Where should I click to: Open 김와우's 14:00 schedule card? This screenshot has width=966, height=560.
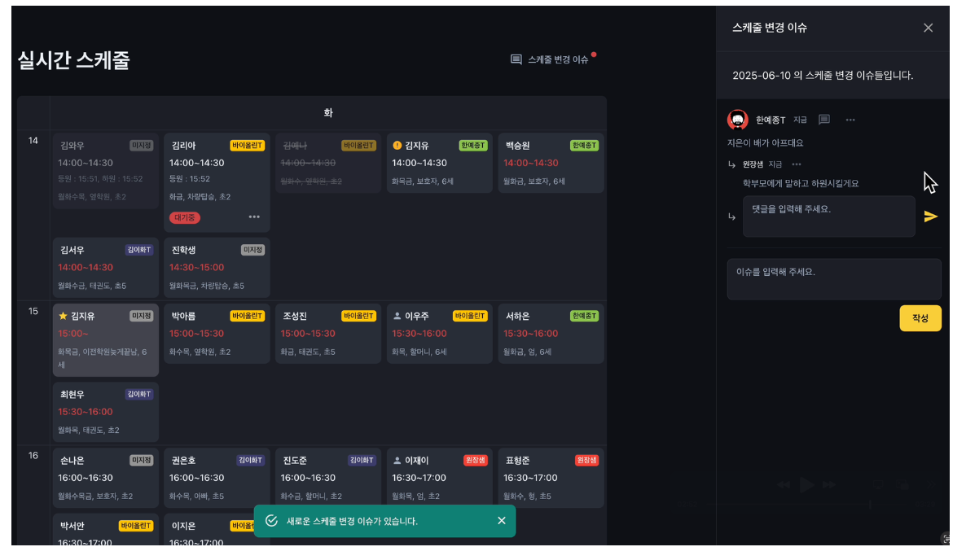[105, 171]
